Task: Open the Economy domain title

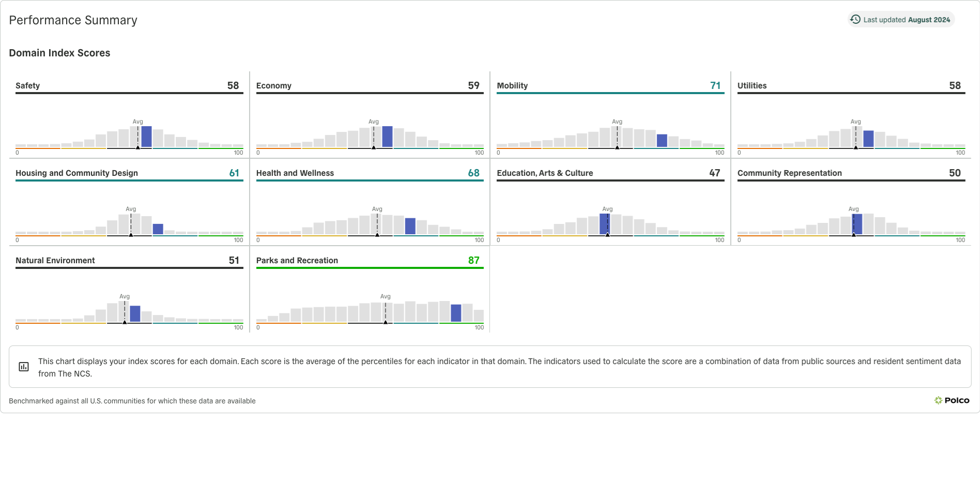Action: coord(274,86)
